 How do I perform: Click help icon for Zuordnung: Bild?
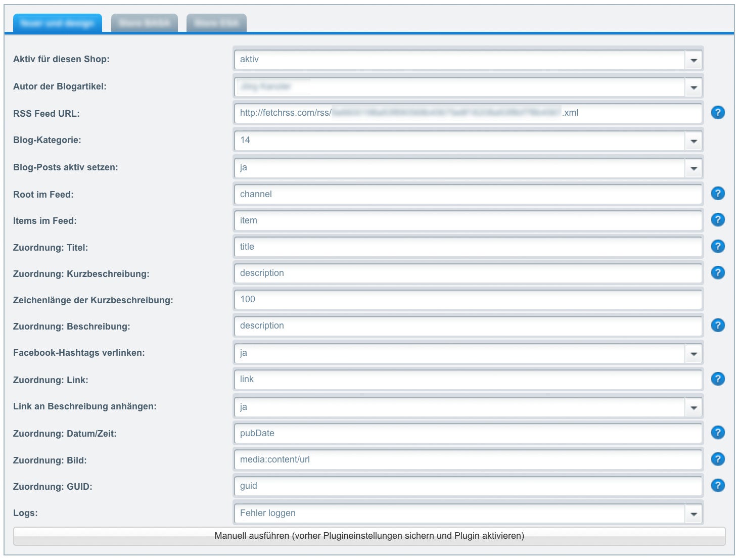coord(718,459)
